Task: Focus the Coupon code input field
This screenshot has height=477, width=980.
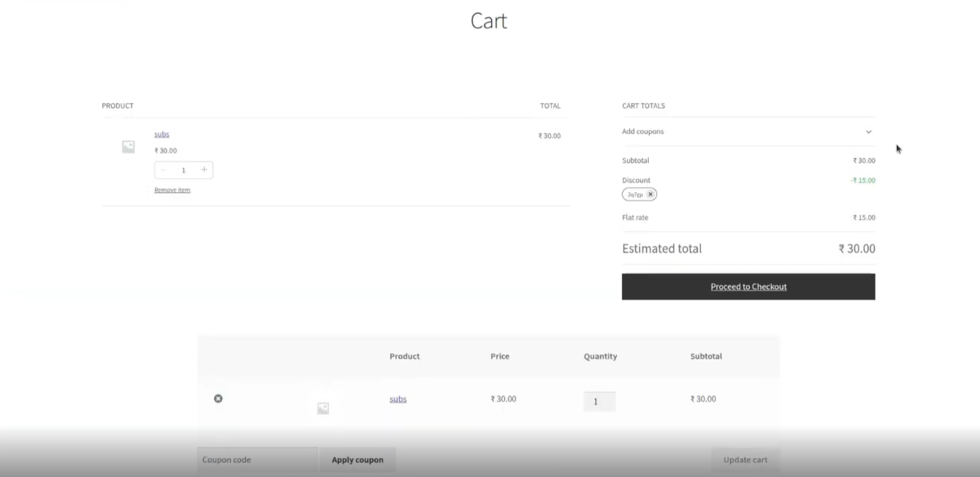Action: point(256,459)
